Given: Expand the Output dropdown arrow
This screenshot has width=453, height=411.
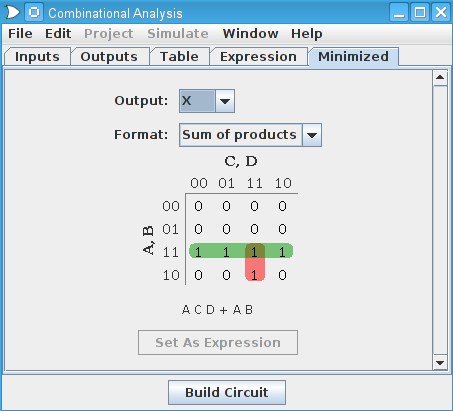Looking at the screenshot, I should (225, 101).
